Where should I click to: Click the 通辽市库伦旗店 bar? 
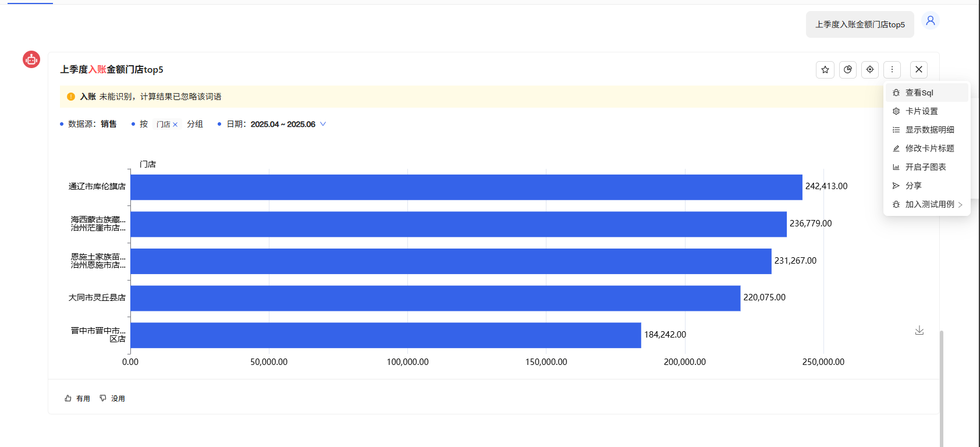(466, 187)
